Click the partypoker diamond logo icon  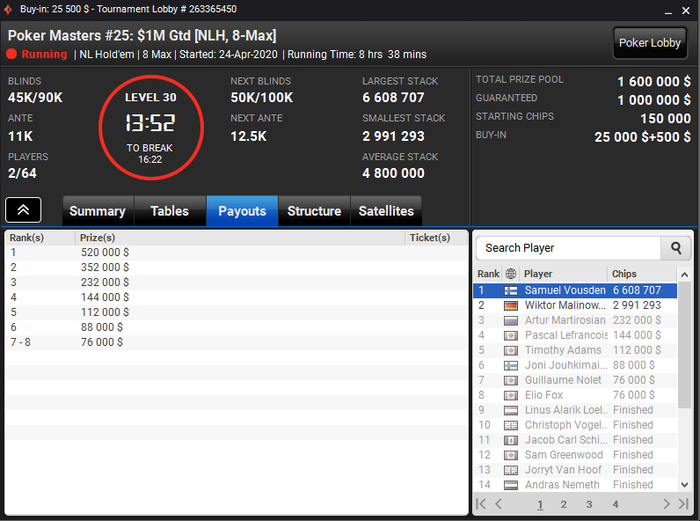[8, 9]
